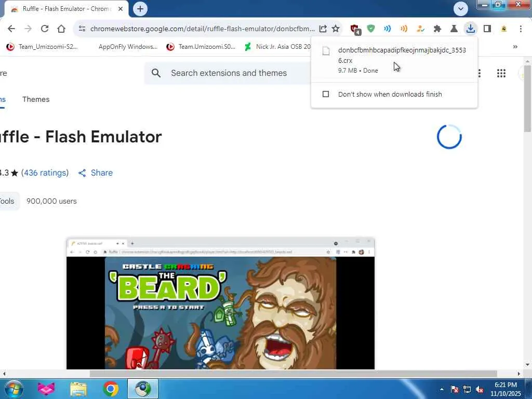Open the 436 ratings link
532x399 pixels.
coord(45,172)
